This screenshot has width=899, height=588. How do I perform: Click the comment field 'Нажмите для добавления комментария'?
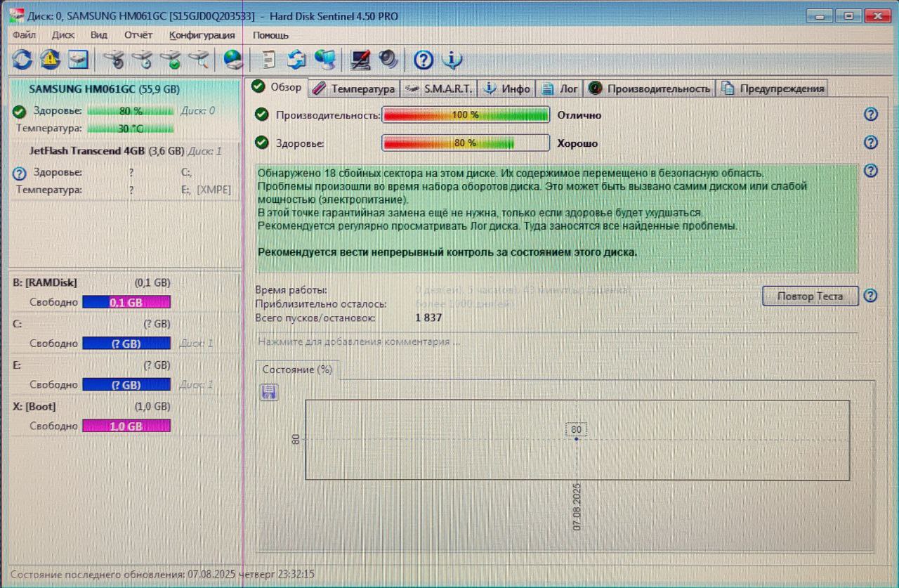pos(557,342)
